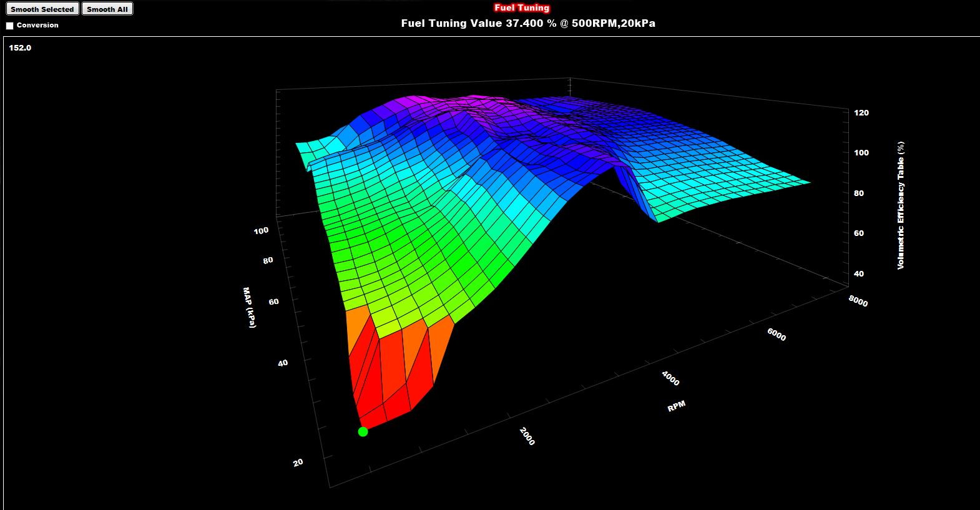The image size is (980, 510).
Task: Click the 152.0 value in the corner
Action: pyautogui.click(x=20, y=48)
